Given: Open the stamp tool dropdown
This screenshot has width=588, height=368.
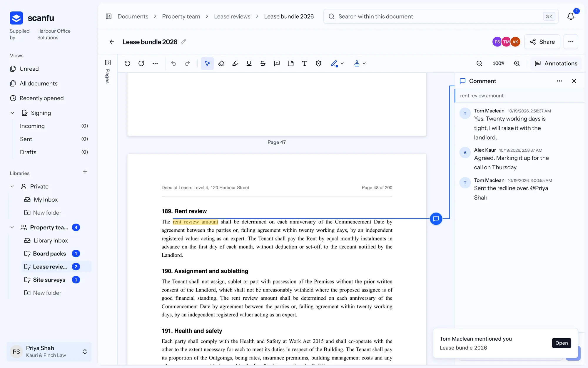Looking at the screenshot, I should 364,63.
